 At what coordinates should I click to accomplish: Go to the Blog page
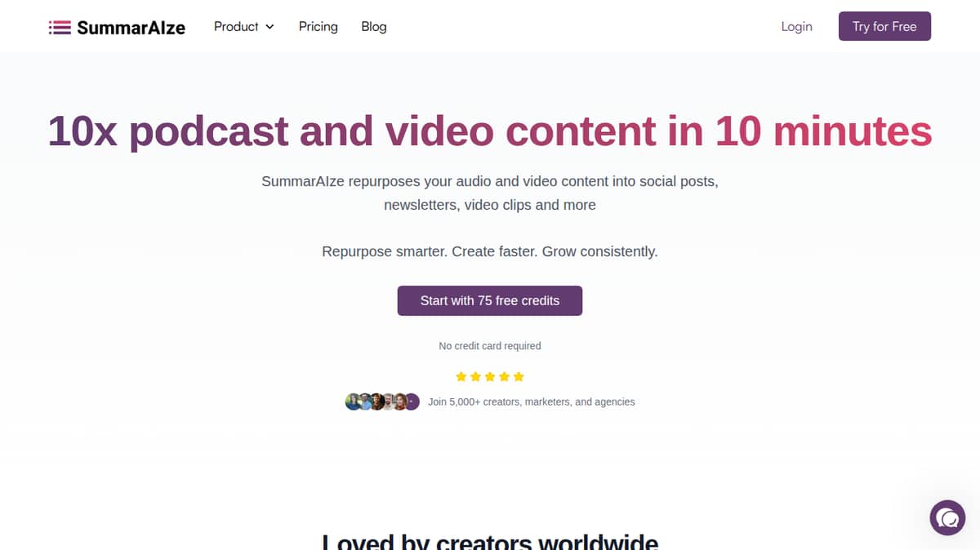pos(374,27)
